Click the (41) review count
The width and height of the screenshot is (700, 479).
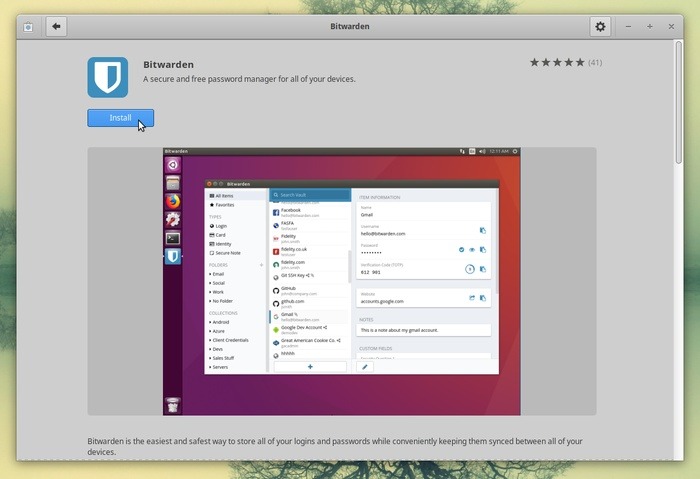click(x=595, y=62)
